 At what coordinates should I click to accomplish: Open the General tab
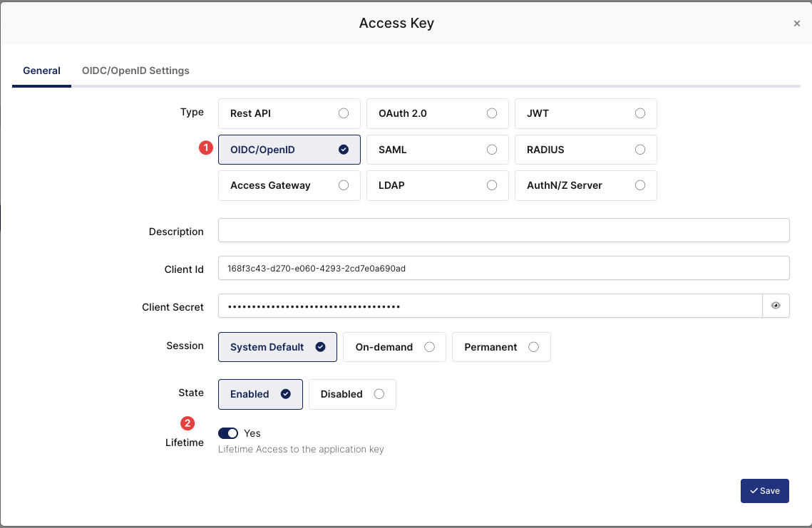click(x=41, y=71)
